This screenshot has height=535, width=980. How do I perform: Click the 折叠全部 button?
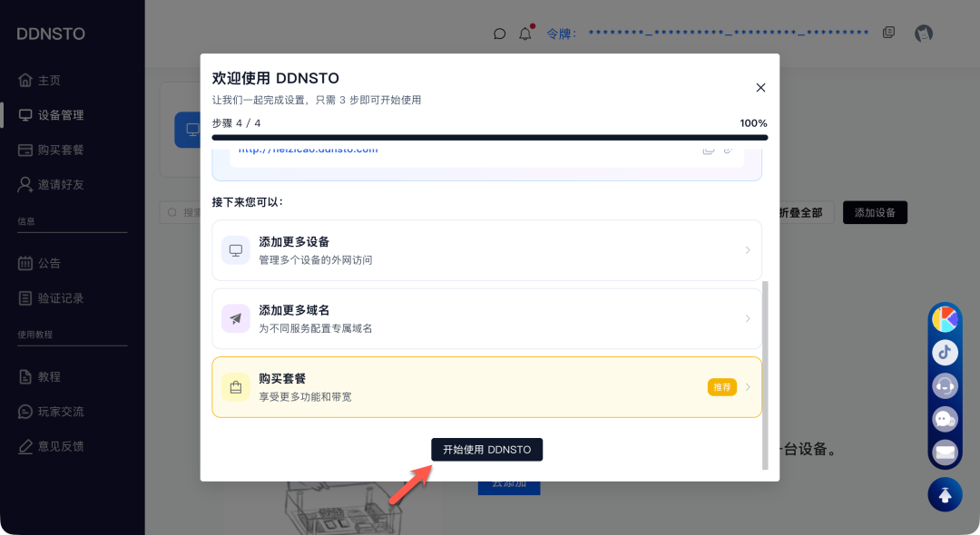[800, 212]
